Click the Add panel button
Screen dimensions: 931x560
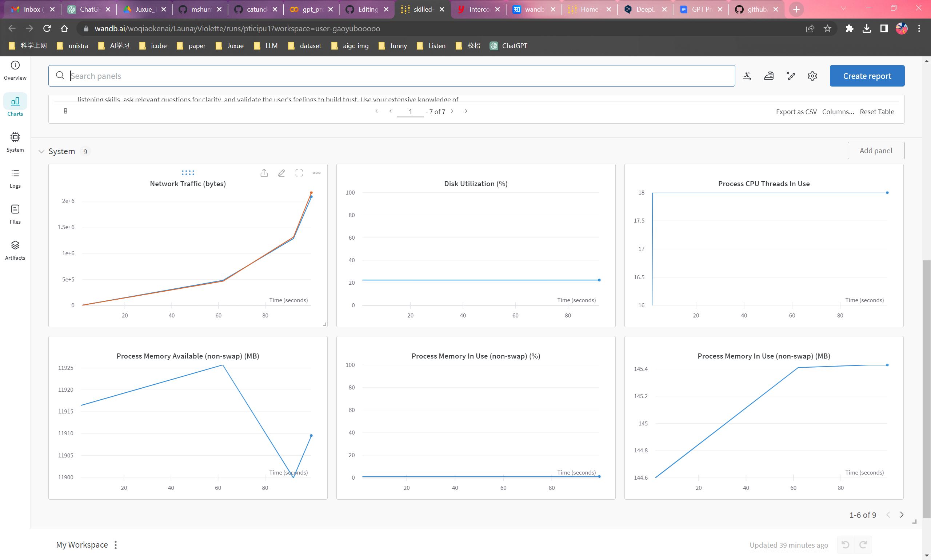875,151
